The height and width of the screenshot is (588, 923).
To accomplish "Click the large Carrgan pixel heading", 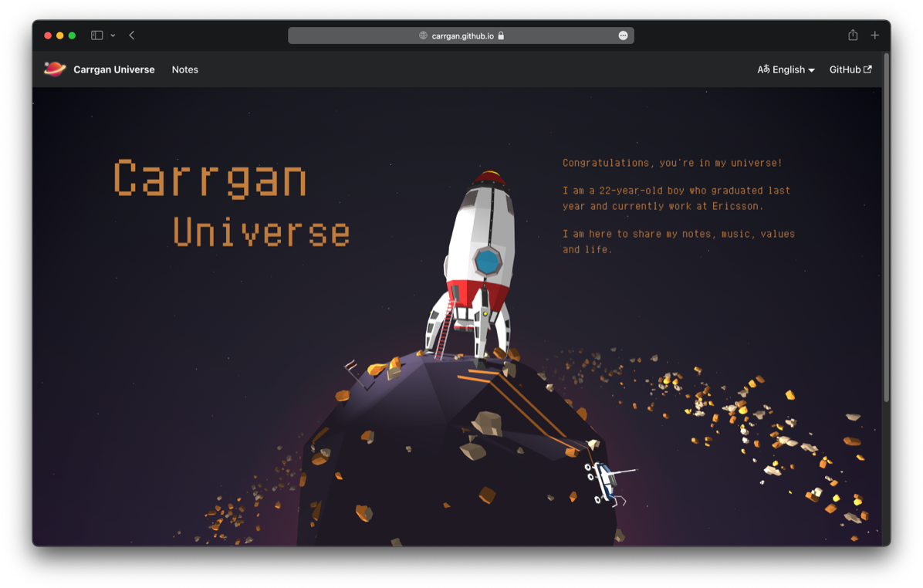I will (210, 178).
